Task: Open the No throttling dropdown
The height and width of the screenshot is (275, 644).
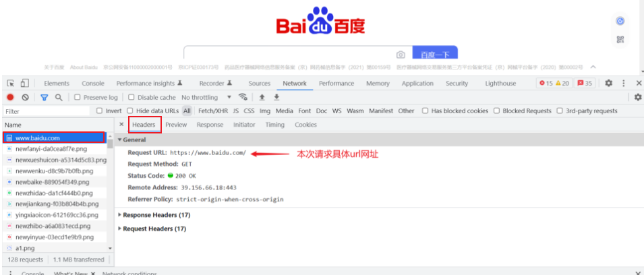Action: click(x=206, y=97)
